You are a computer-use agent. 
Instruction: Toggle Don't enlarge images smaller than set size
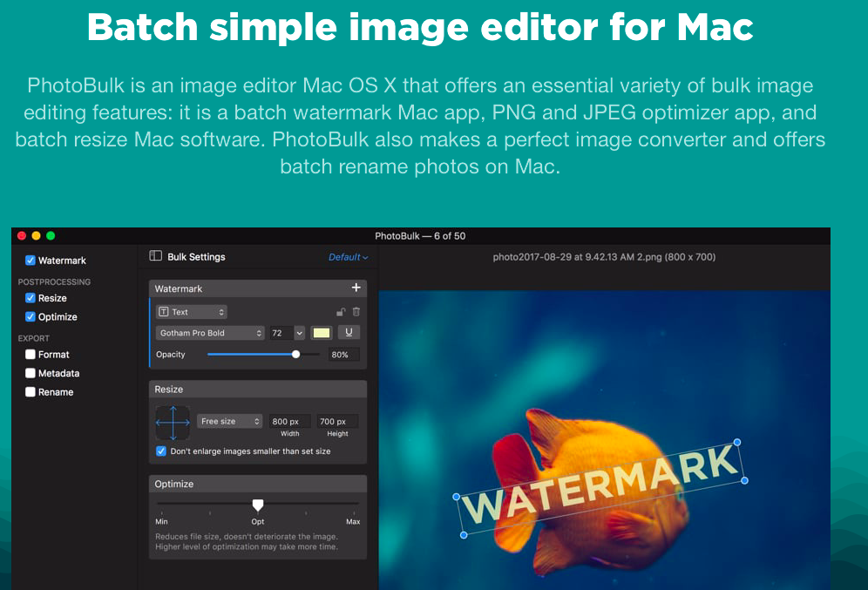161,451
